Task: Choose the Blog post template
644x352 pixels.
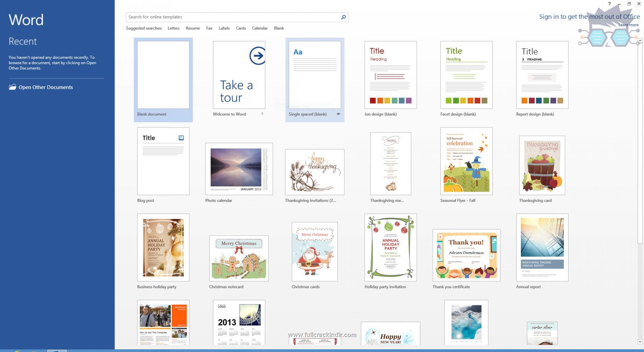Action: click(x=163, y=161)
